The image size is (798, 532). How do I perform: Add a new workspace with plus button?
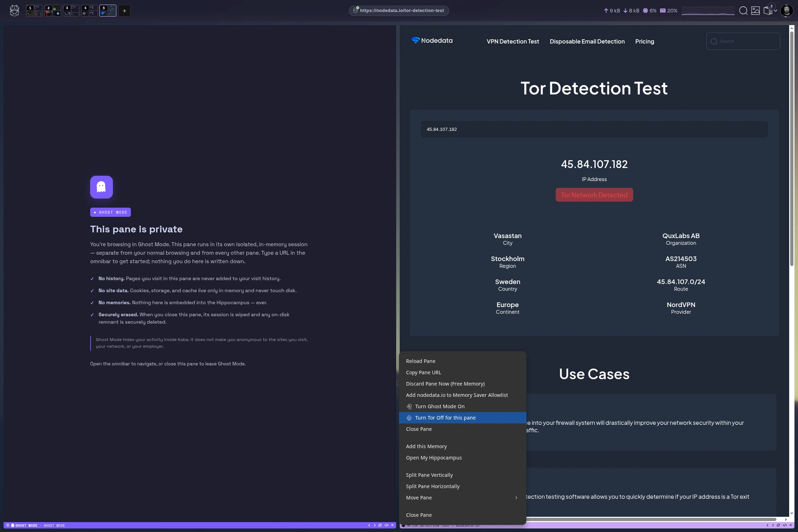[x=125, y=11]
